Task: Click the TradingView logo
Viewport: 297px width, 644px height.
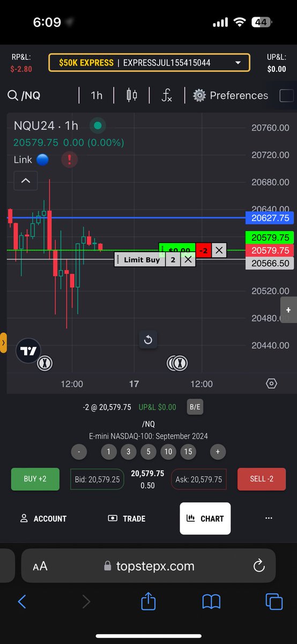Action: coord(28,352)
